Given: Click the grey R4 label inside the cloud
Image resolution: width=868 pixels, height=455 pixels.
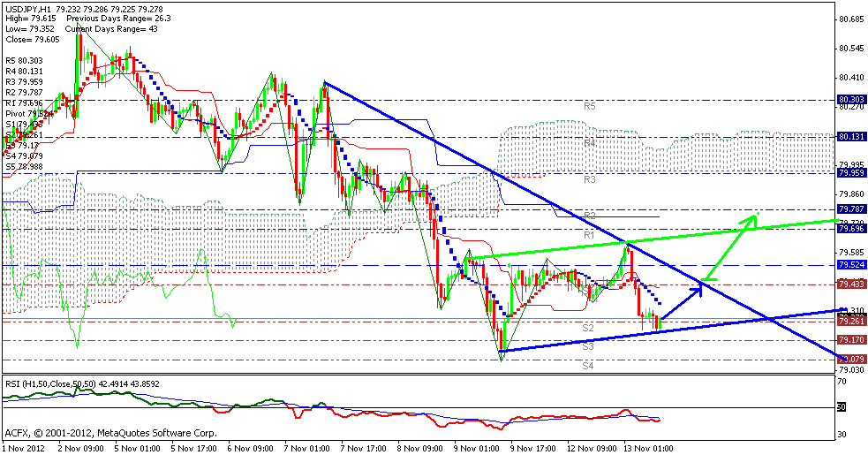Looking at the screenshot, I should coord(590,143).
